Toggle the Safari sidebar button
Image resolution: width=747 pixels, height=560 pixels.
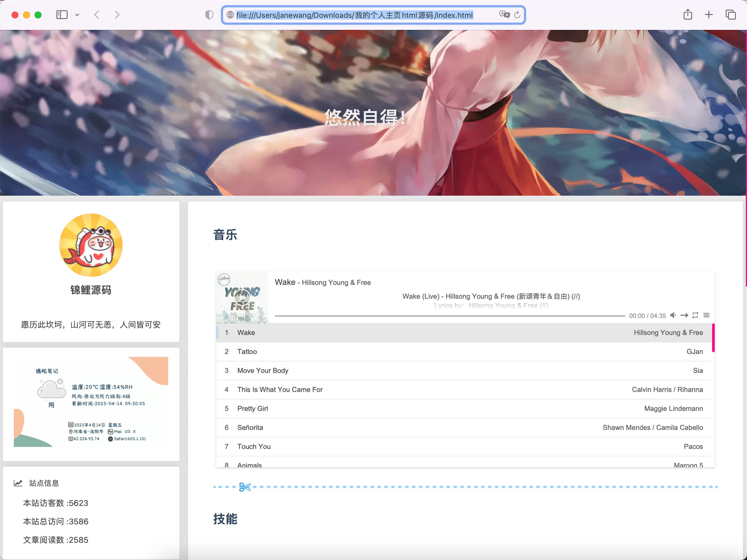click(x=62, y=15)
